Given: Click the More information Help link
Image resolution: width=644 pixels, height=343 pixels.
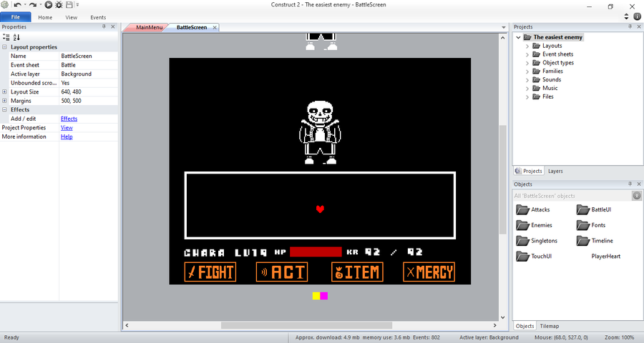Looking at the screenshot, I should click(67, 136).
